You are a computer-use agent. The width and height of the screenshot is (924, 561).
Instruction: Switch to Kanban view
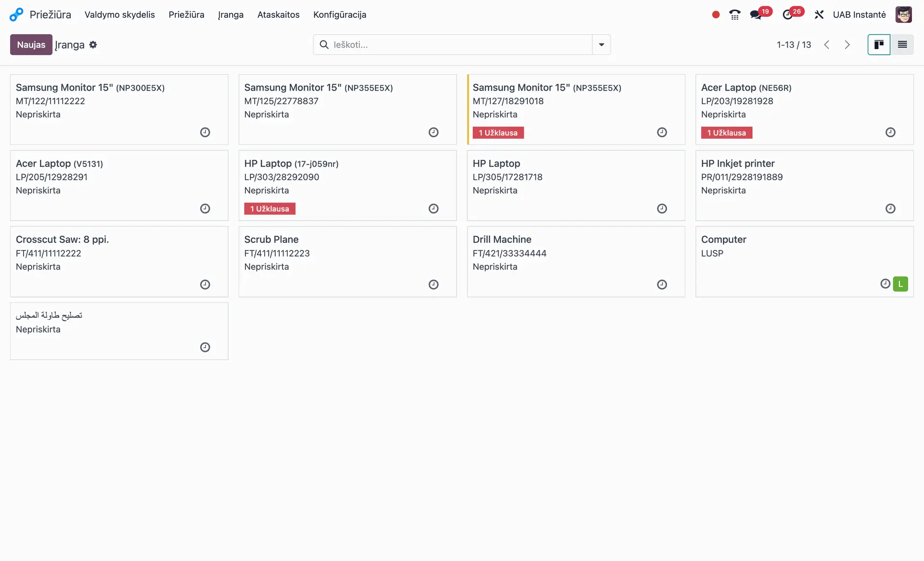(x=879, y=45)
